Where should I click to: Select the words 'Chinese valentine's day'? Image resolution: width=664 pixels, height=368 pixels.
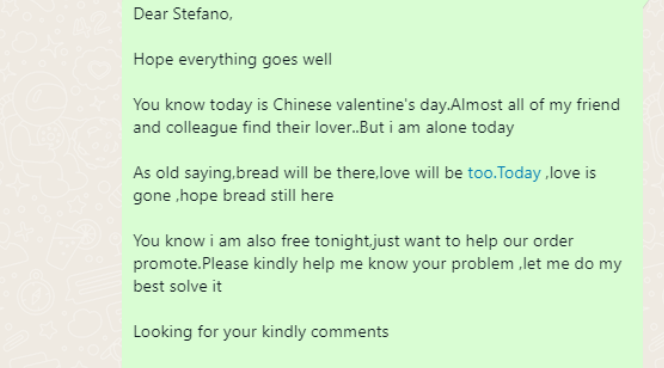[360, 105]
